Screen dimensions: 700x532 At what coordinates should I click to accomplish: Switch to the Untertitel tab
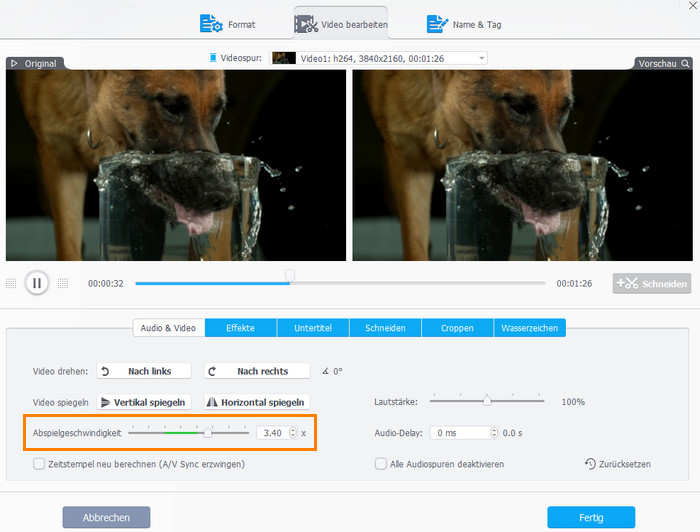313,328
